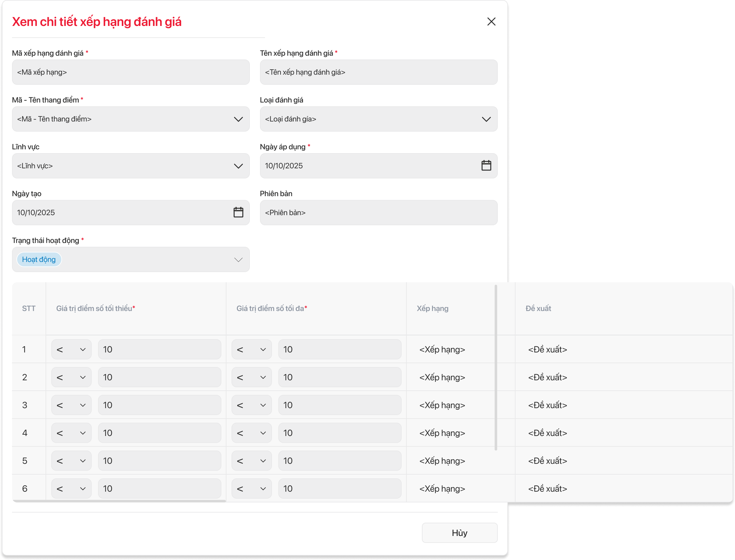Screen dimensions: 735x560
Task: Expand the Lĩnh vực dropdown
Action: [x=238, y=166]
